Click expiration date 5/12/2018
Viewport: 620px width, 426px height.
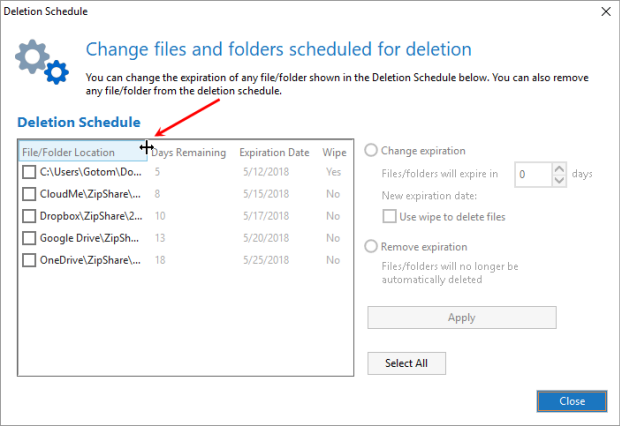(266, 172)
